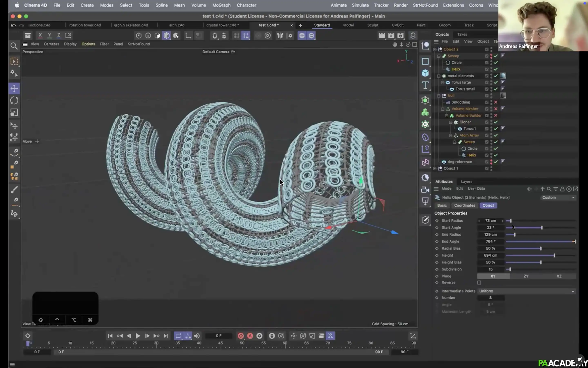Screen dimensions: 588x368
Task: Open the Custom dropdown in Attributes
Action: tap(558, 197)
